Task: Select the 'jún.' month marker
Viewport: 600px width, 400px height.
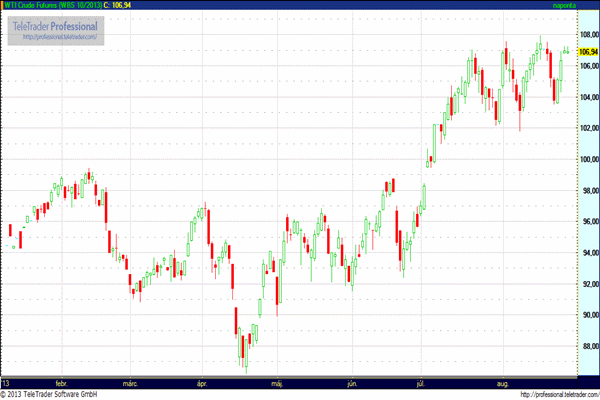Action: [351, 383]
